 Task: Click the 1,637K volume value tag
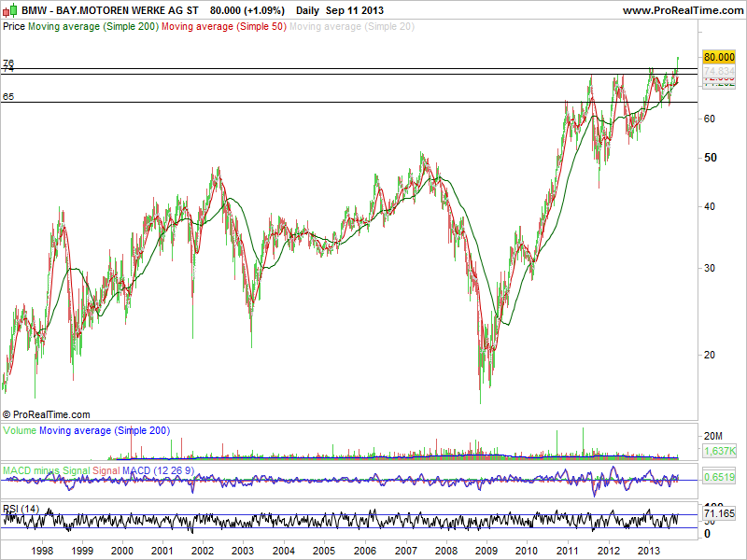(719, 451)
